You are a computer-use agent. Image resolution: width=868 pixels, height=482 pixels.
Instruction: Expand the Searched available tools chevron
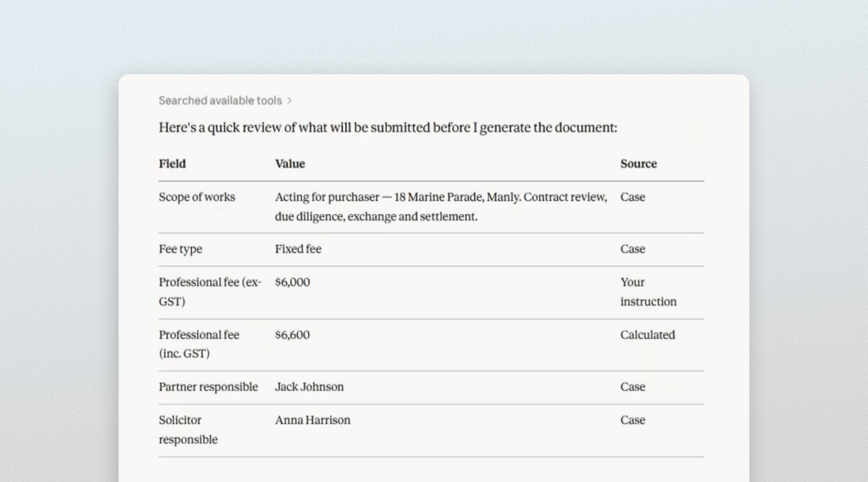[289, 101]
